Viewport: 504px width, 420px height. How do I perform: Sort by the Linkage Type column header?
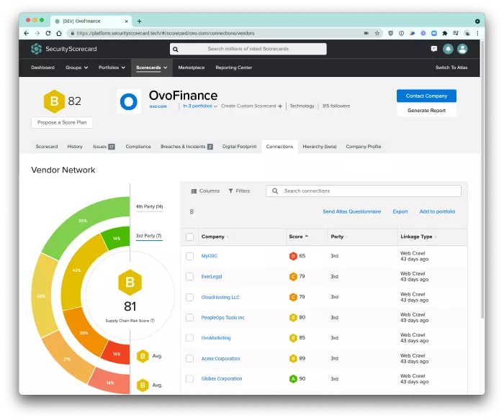tap(418, 237)
